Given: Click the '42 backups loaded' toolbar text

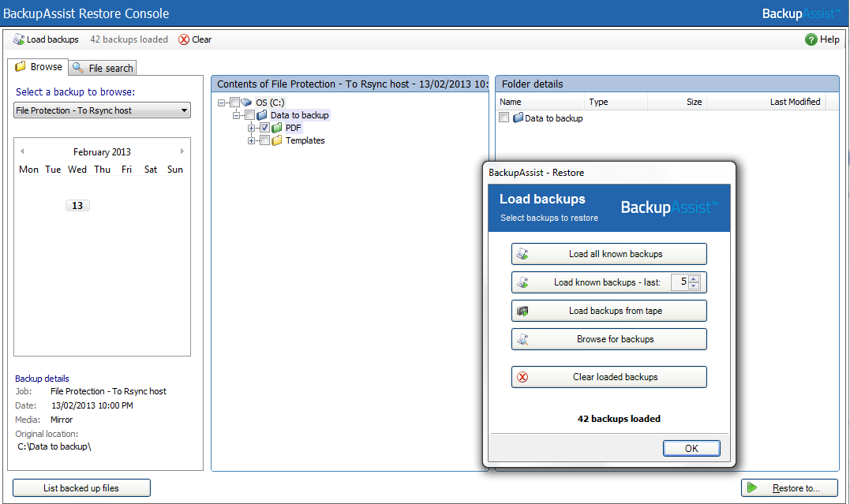Looking at the screenshot, I should [129, 39].
